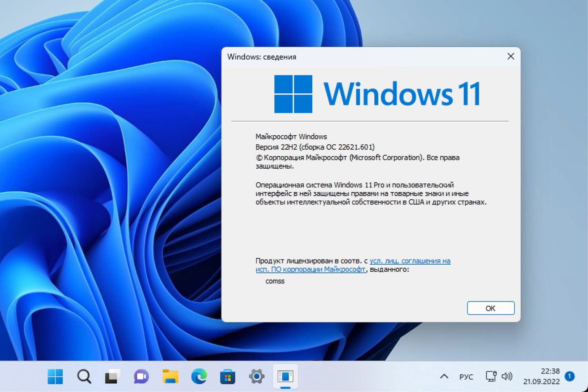Screen dimensions: 588x392
Task: Select the active winver window on the taskbar
Action: [285, 376]
